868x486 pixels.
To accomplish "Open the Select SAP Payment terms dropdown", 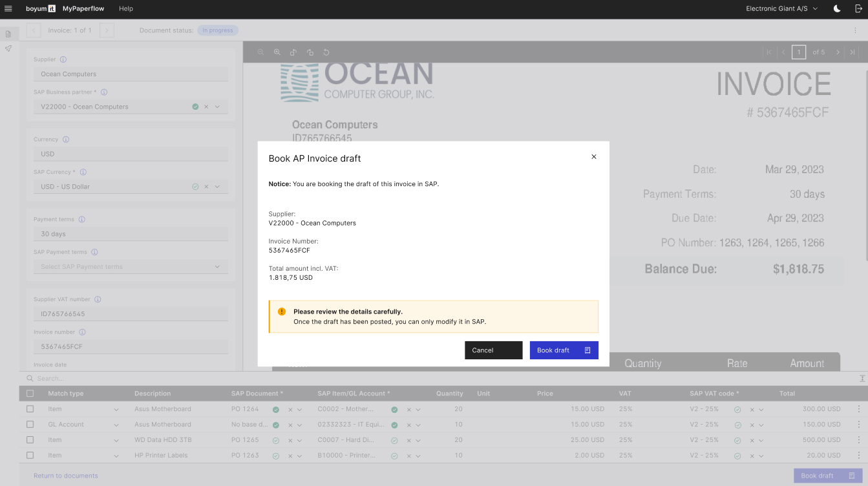I will (131, 266).
